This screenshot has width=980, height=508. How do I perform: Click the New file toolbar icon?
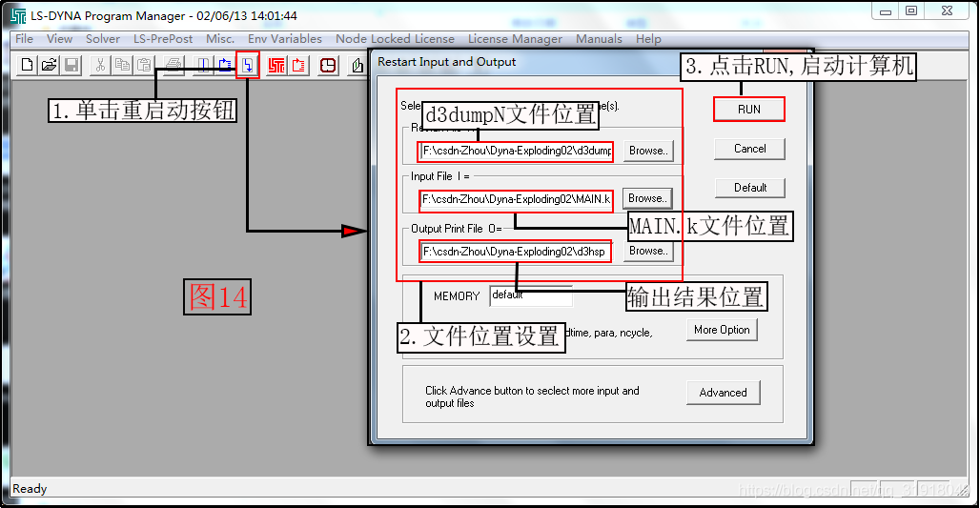(27, 65)
